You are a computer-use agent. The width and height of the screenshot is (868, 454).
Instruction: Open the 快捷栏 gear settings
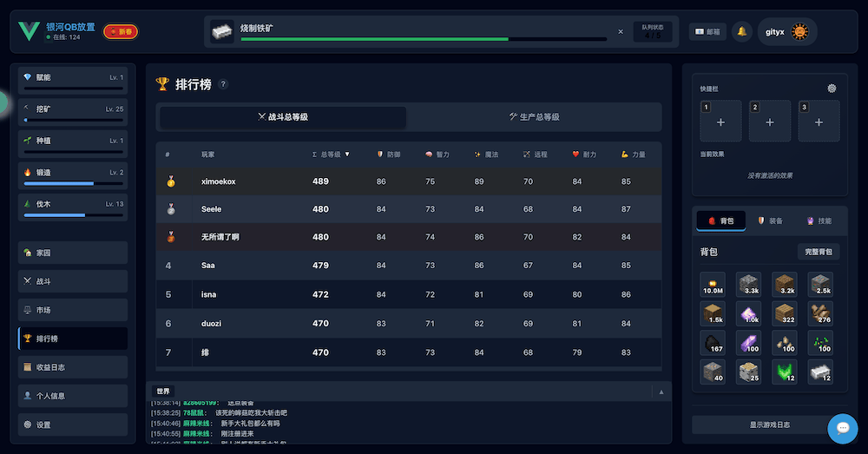click(x=832, y=88)
